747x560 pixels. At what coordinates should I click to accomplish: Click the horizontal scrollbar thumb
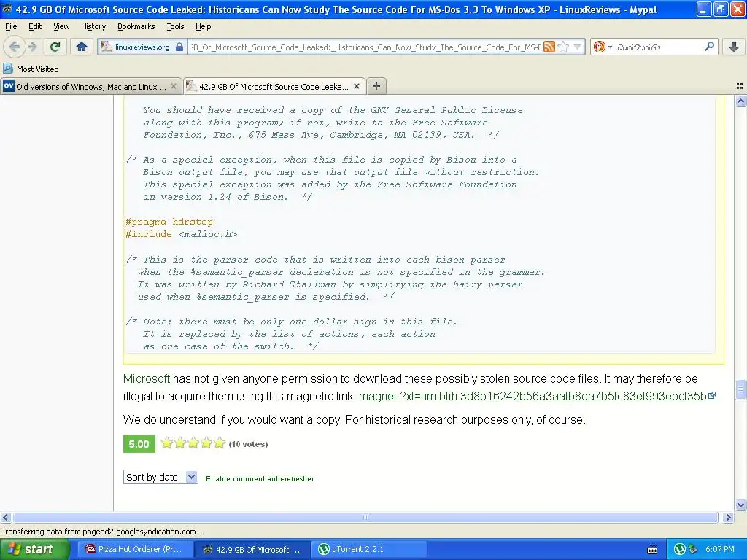point(365,517)
